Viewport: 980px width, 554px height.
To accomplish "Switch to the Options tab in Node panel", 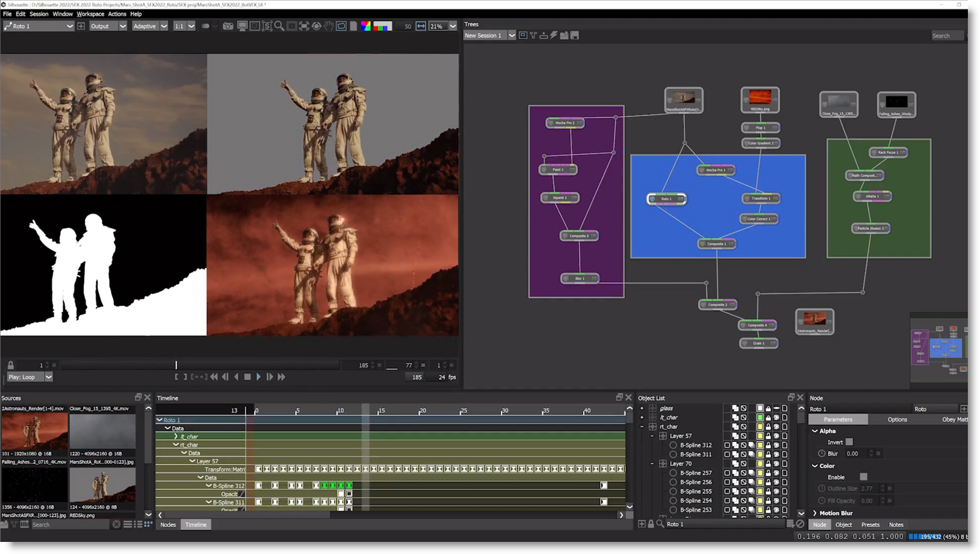I will (x=897, y=419).
